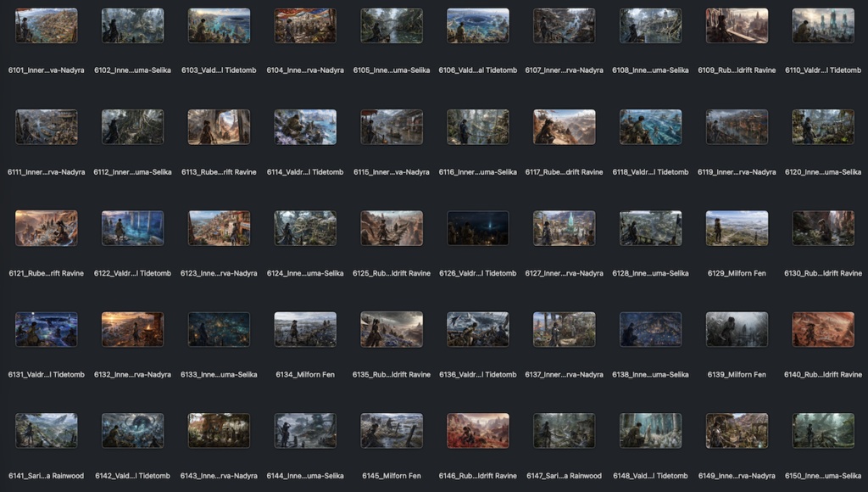Open the thumbnail for file 6105

392,25
